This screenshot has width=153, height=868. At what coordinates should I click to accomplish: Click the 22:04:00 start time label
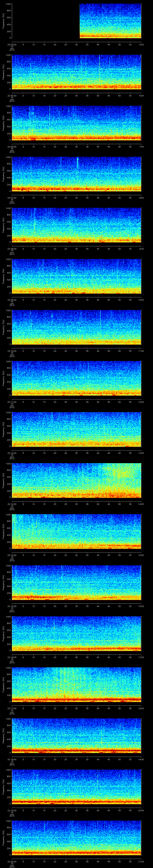tap(12, 44)
